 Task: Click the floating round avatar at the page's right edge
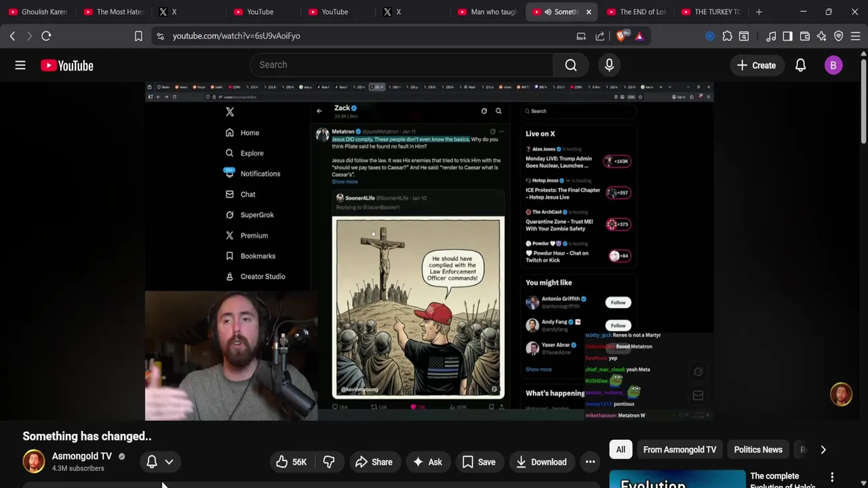pos(841,394)
